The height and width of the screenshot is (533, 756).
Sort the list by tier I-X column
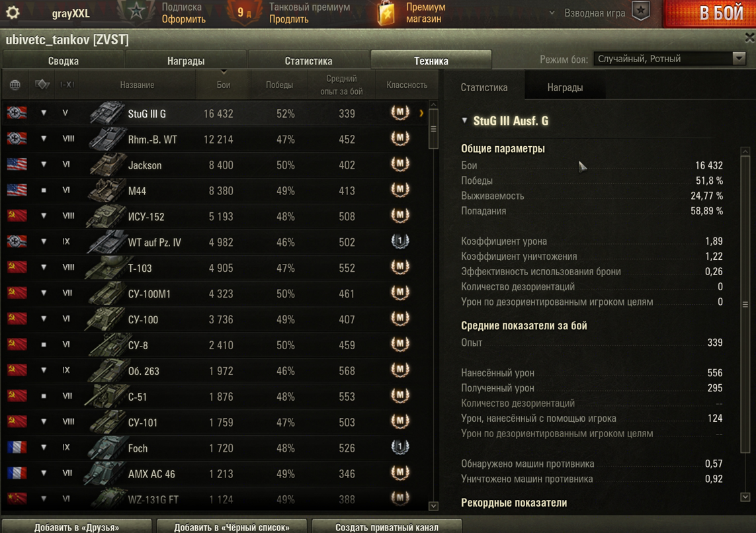67,85
